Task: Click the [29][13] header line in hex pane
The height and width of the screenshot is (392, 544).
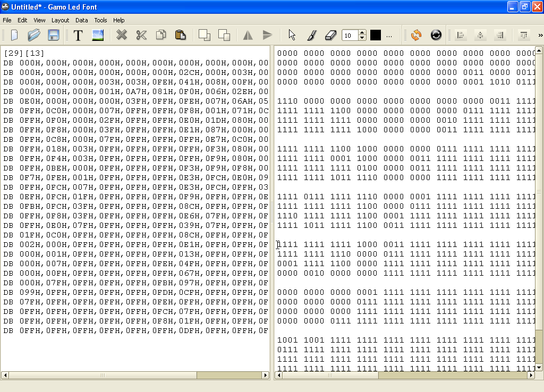Action: pyautogui.click(x=24, y=53)
